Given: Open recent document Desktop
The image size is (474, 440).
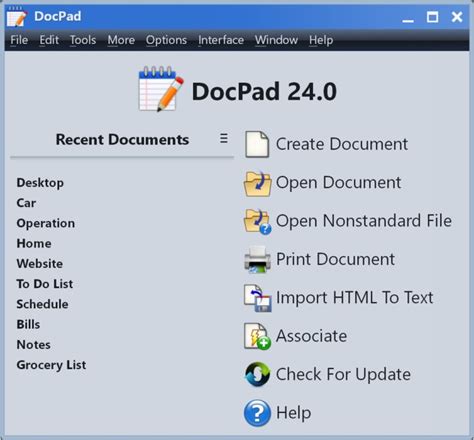Looking at the screenshot, I should click(40, 183).
